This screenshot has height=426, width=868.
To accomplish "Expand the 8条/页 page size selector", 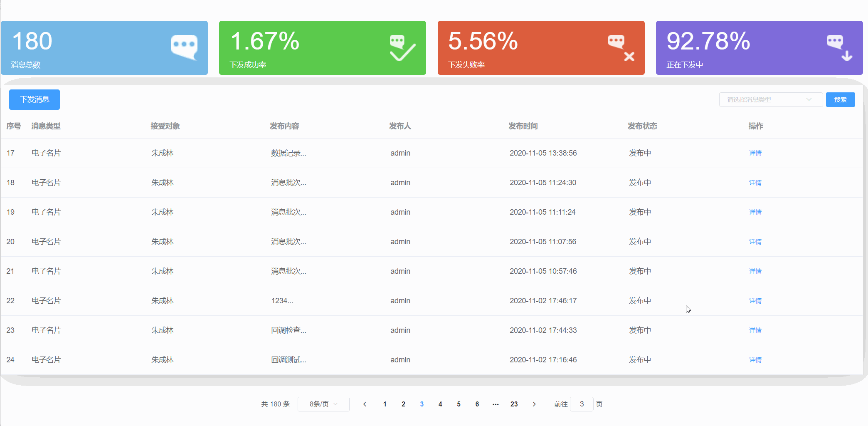I will [x=323, y=404].
